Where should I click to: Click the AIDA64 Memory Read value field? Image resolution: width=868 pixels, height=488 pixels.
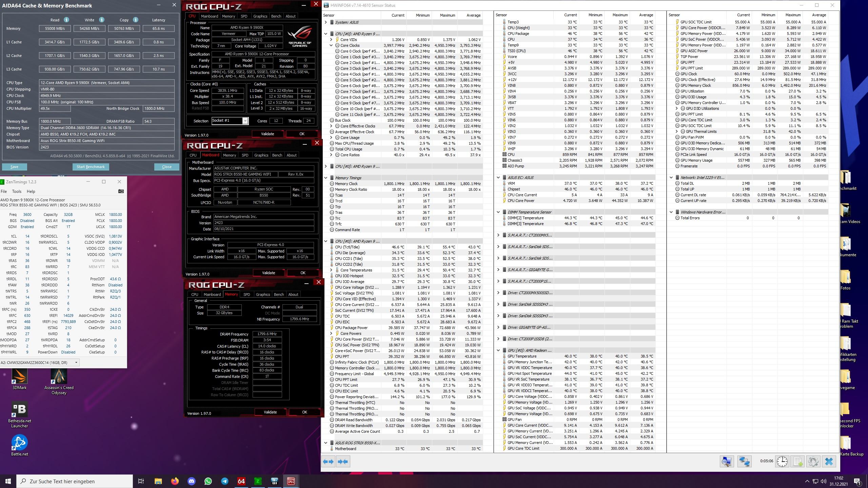55,28
